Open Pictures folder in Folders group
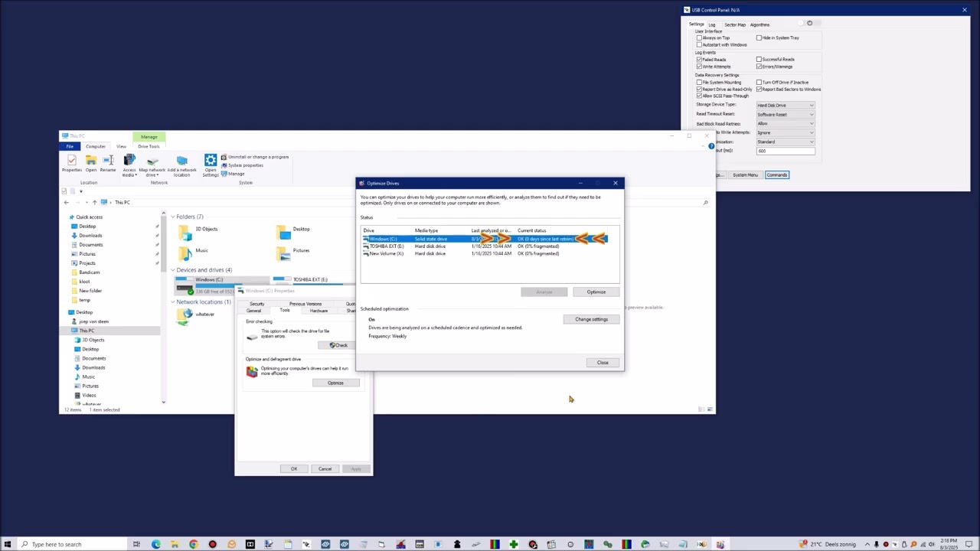 coord(284,254)
